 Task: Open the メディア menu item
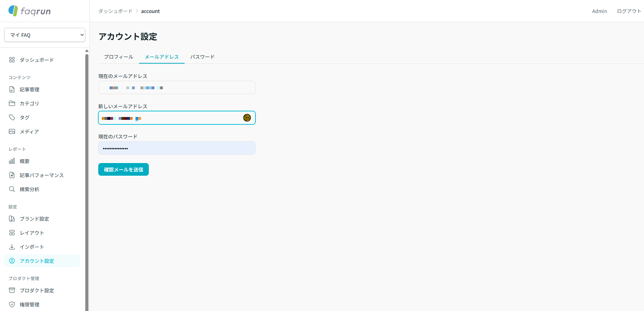tap(42, 131)
